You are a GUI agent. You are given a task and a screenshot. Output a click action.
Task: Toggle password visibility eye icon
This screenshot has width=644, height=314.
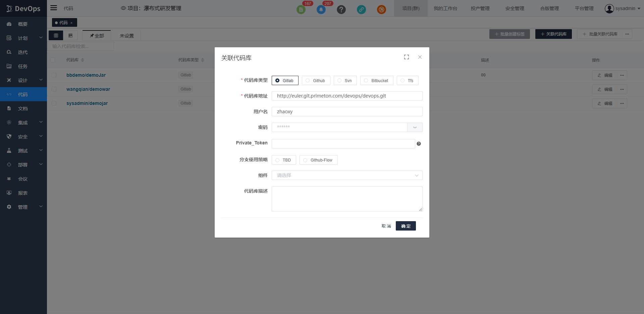point(415,127)
